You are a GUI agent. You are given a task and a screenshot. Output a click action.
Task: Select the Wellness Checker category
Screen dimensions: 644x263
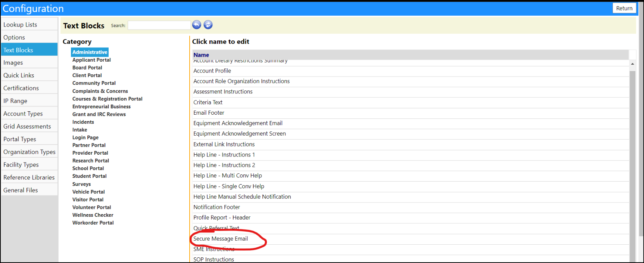pyautogui.click(x=93, y=215)
